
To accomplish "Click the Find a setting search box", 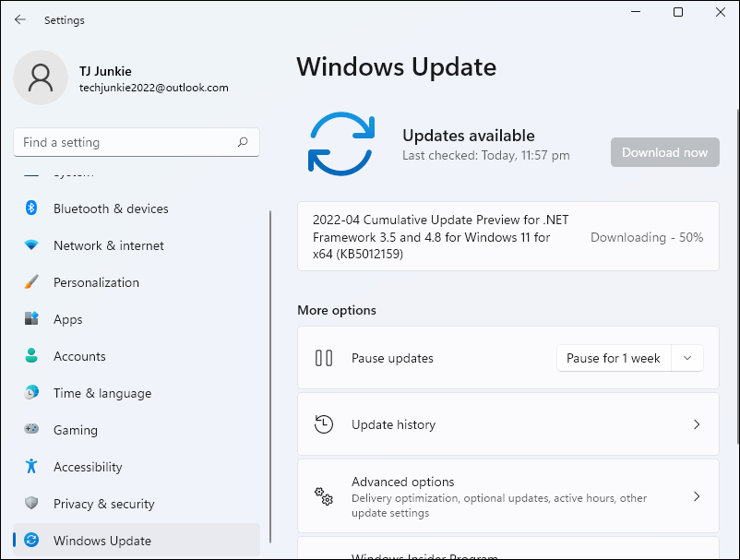I will (x=137, y=142).
